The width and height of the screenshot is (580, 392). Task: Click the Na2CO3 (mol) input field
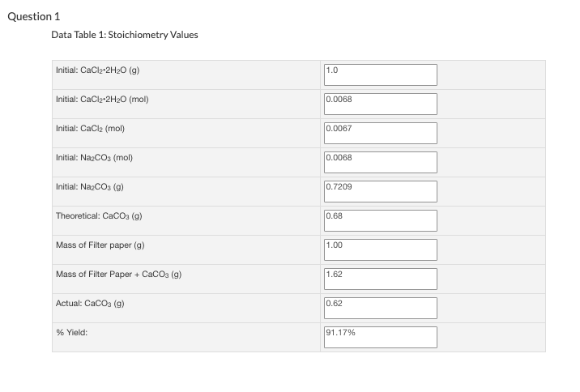pyautogui.click(x=380, y=162)
